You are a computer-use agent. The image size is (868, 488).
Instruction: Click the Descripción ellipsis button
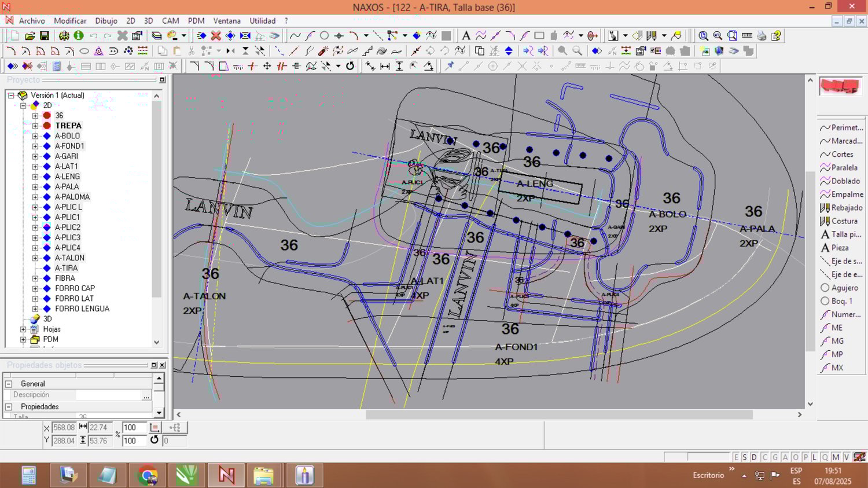[x=146, y=395]
